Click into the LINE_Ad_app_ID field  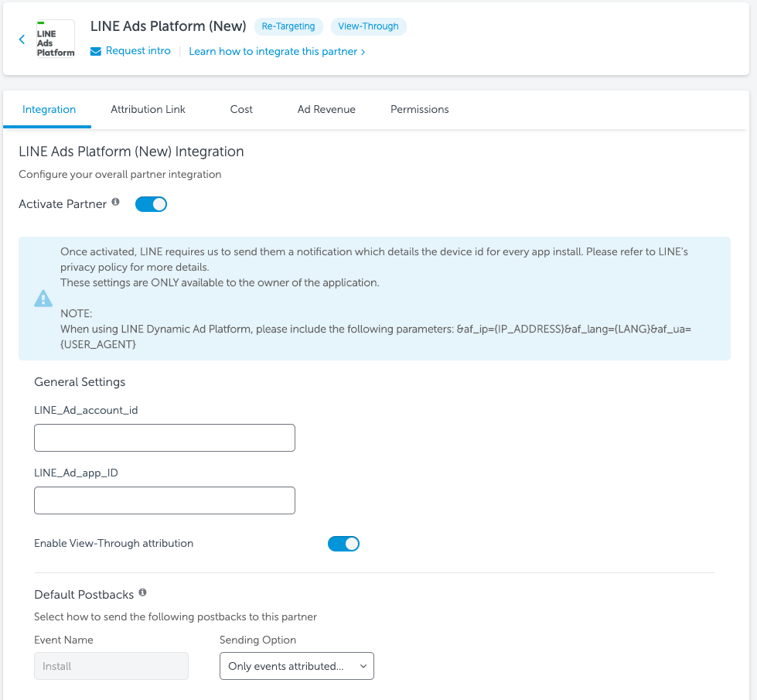[165, 500]
